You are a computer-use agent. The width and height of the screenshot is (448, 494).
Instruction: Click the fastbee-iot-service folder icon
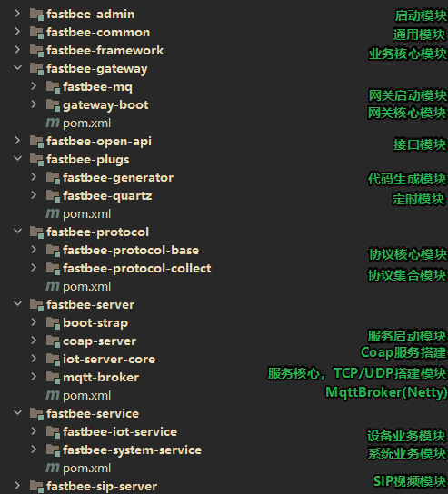[x=53, y=432]
